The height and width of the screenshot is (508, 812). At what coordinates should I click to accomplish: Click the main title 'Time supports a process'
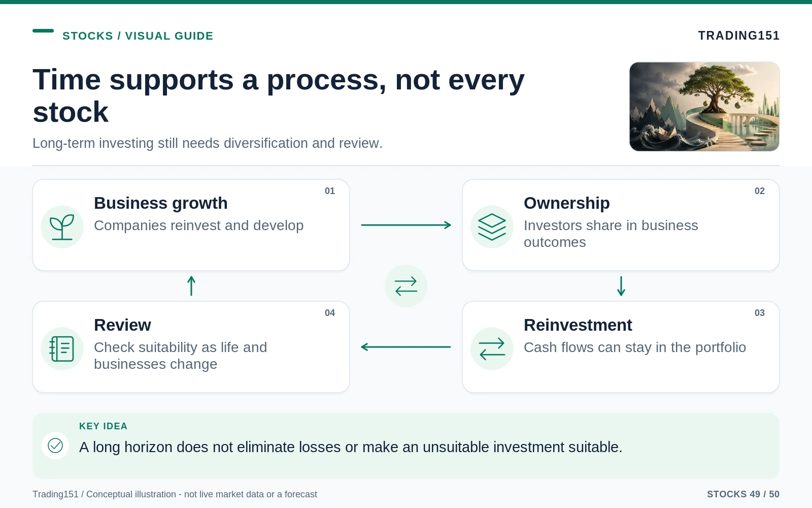(279, 96)
